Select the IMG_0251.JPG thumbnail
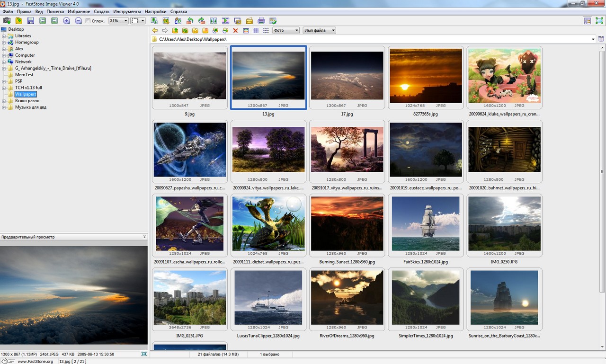This screenshot has width=606, height=364. (190, 299)
